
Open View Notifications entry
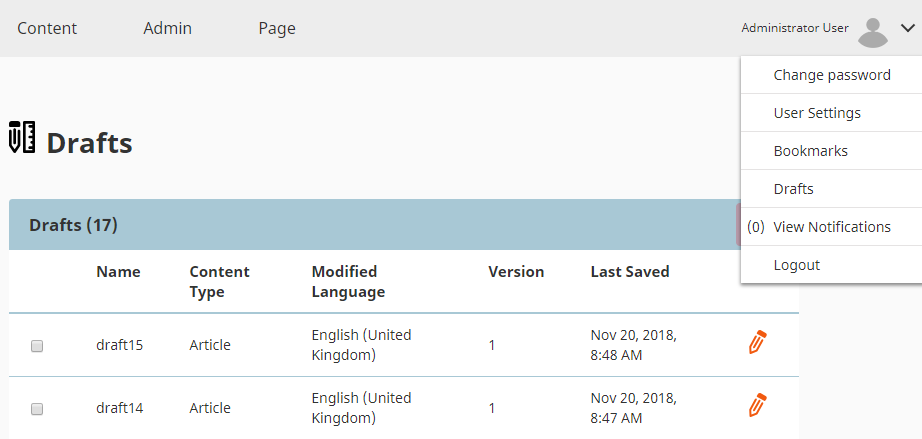tap(832, 227)
